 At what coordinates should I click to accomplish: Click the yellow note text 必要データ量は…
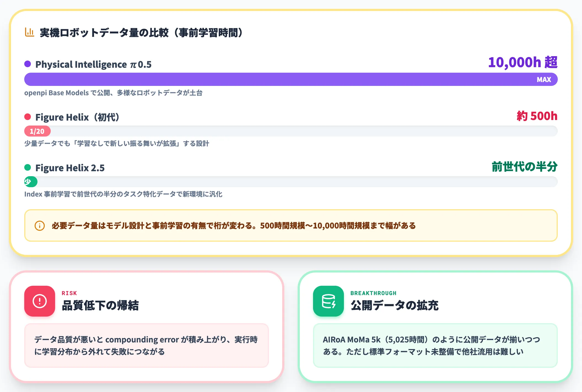234,226
